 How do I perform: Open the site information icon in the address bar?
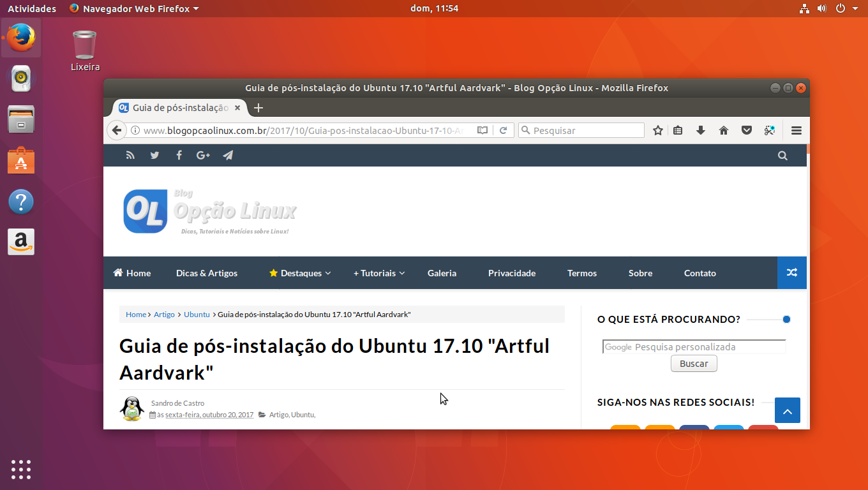(x=135, y=130)
